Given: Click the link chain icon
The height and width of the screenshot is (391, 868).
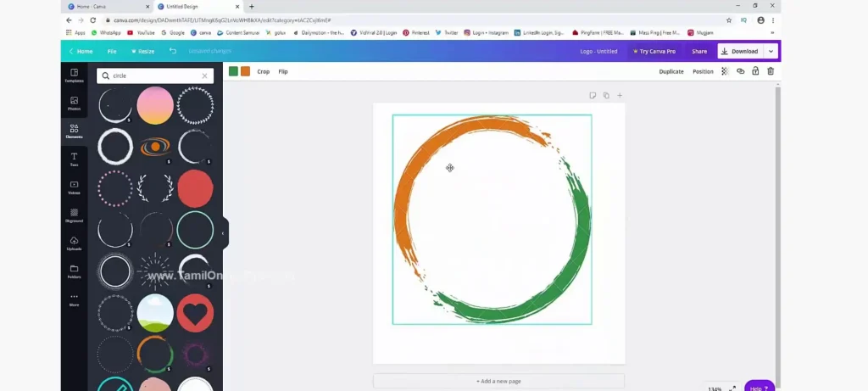Looking at the screenshot, I should pos(740,71).
